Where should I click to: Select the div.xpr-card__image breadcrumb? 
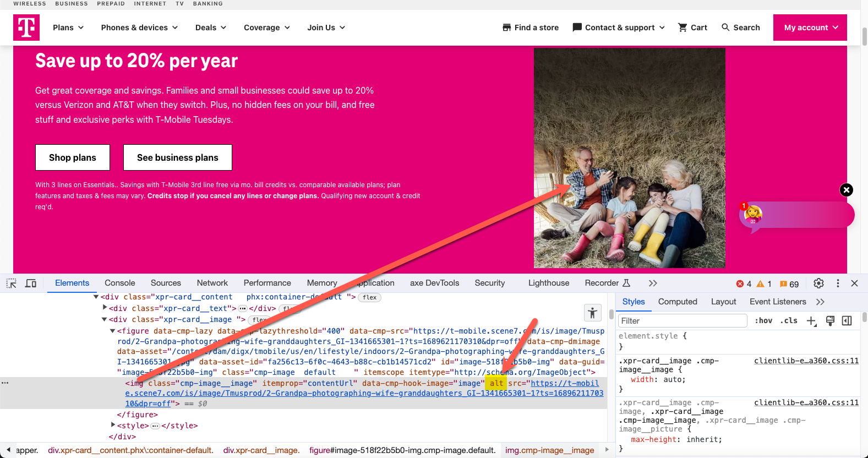[261, 450]
